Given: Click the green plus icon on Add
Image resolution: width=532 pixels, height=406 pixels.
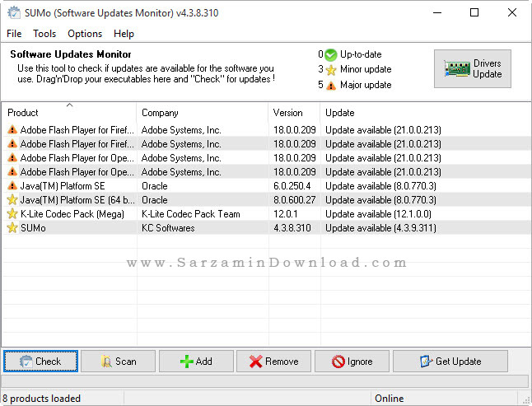Looking at the screenshot, I should click(187, 362).
